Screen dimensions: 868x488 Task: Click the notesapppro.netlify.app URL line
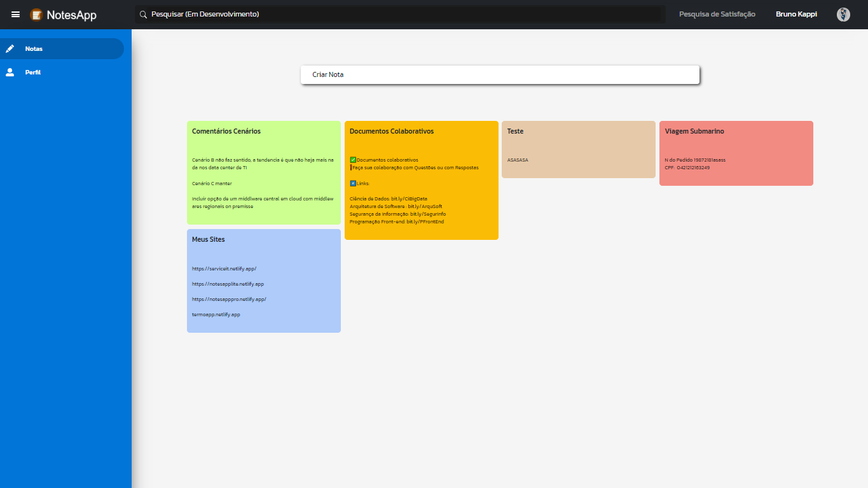tap(229, 299)
